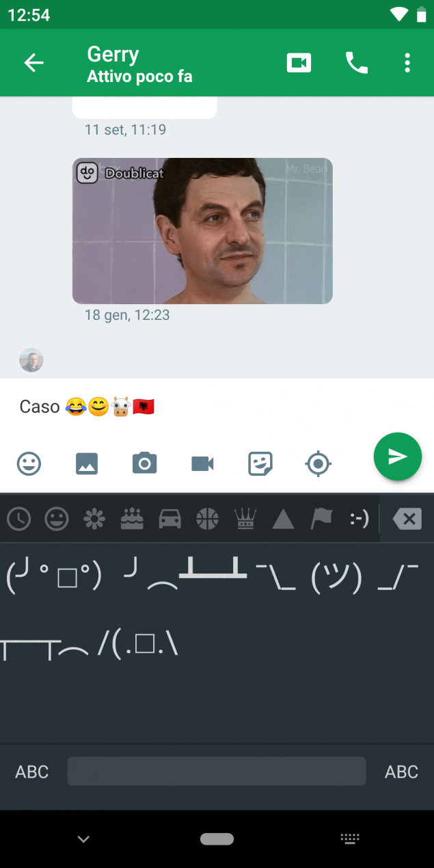
Task: Open the camera to take a photo
Action: 145,464
